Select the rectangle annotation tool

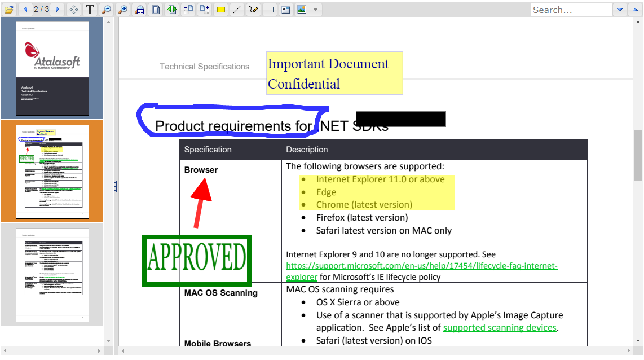(270, 10)
